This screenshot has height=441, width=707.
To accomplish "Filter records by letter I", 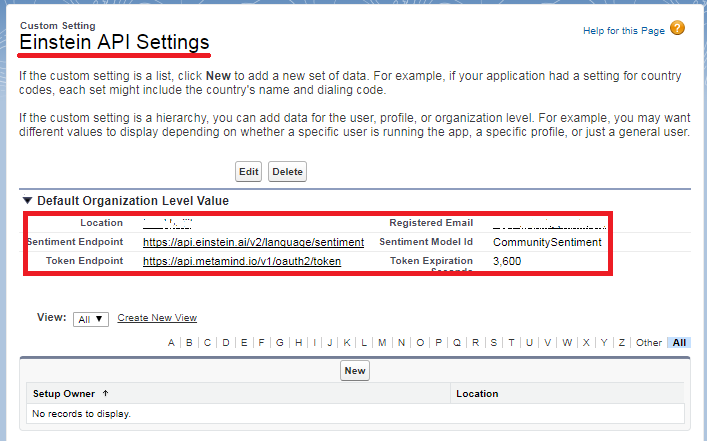I will click(314, 343).
